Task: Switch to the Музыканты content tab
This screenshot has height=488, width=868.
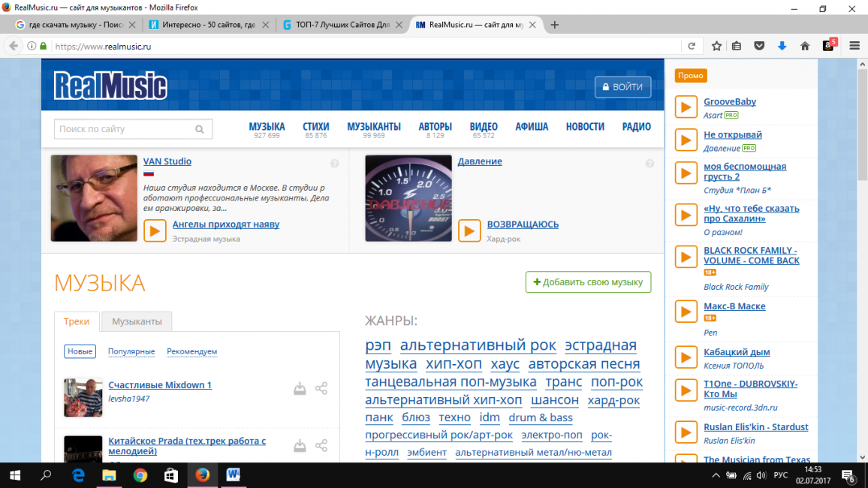Action: click(x=137, y=321)
